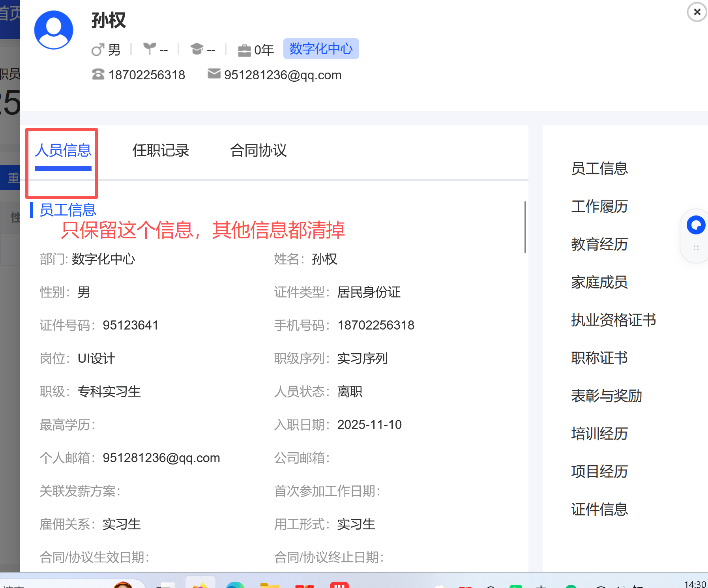Click the briefcase work-years icon
This screenshot has width=708, height=588.
[244, 51]
